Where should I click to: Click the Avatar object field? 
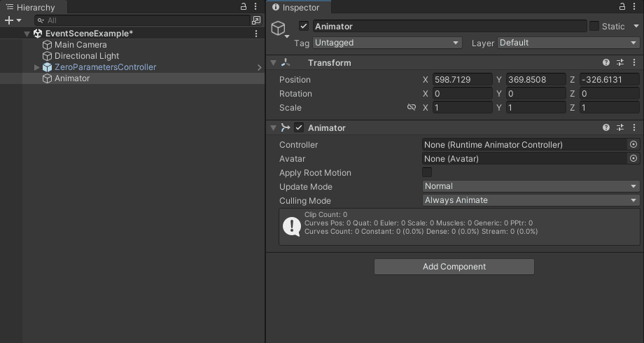(x=525, y=159)
